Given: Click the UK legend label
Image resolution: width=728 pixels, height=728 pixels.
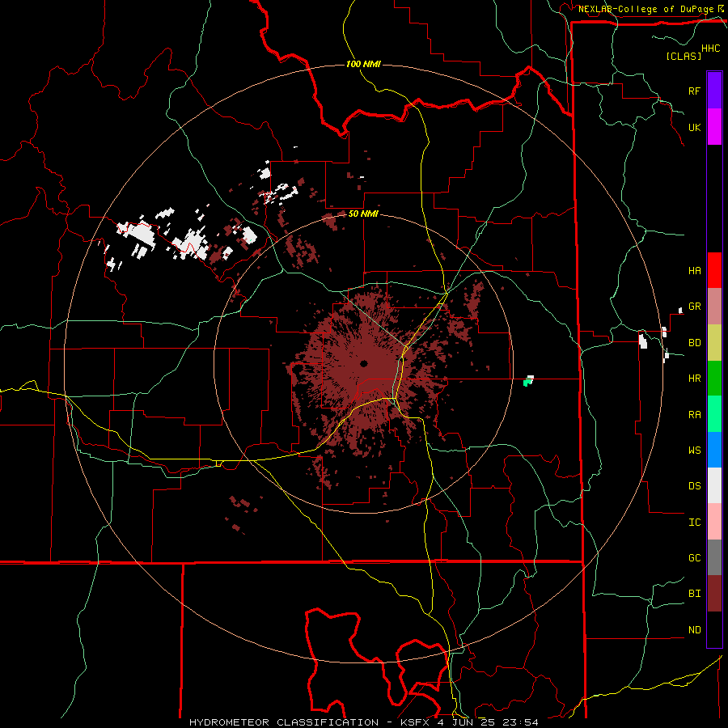Looking at the screenshot, I should click(x=694, y=127).
